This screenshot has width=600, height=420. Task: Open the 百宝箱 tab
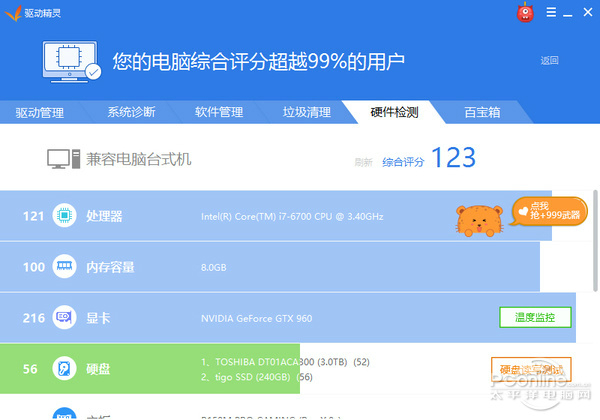click(x=482, y=112)
